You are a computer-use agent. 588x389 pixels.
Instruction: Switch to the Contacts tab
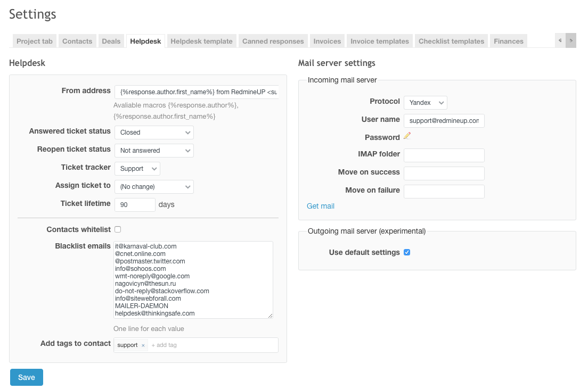point(77,40)
